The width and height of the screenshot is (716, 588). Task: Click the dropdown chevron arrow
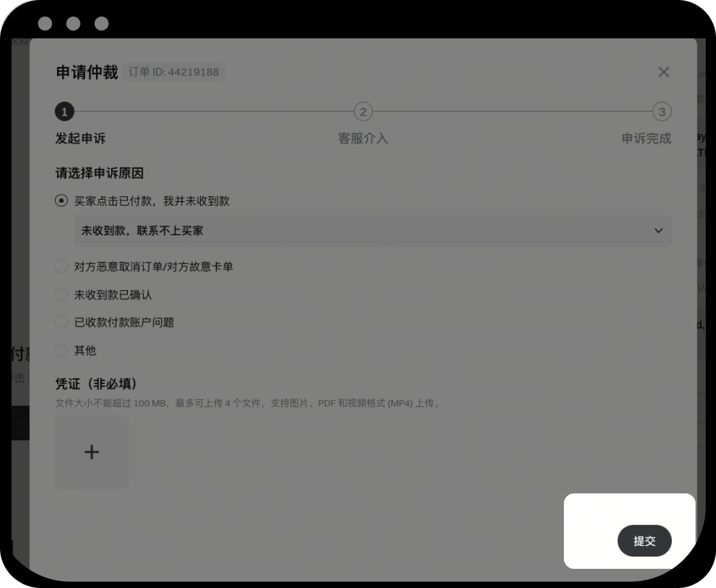pyautogui.click(x=658, y=231)
